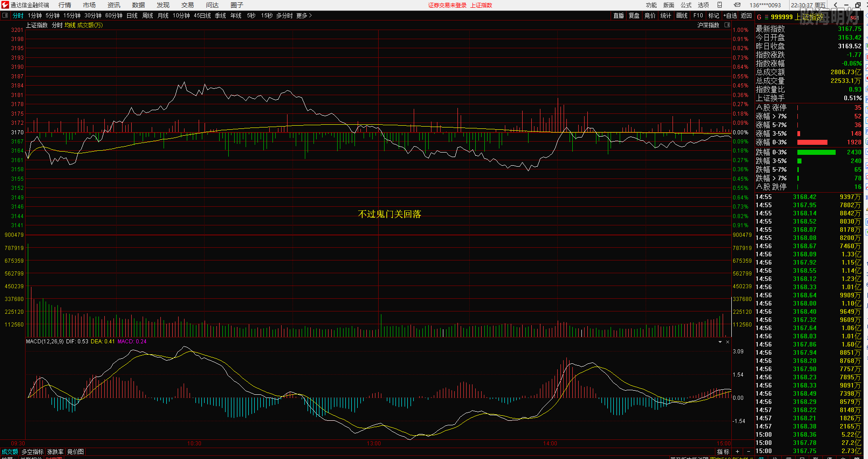Image resolution: width=868 pixels, height=459 pixels.
Task: Switch to the 45日线 period
Action: (x=202, y=15)
